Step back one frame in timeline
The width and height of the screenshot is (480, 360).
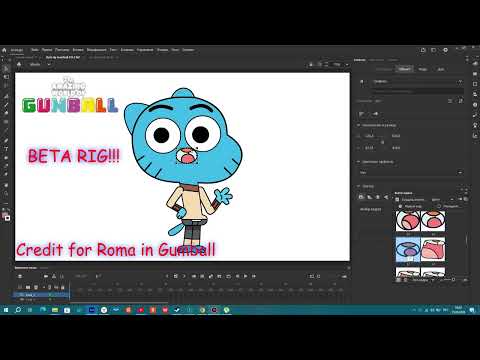pyautogui.click(x=237, y=276)
